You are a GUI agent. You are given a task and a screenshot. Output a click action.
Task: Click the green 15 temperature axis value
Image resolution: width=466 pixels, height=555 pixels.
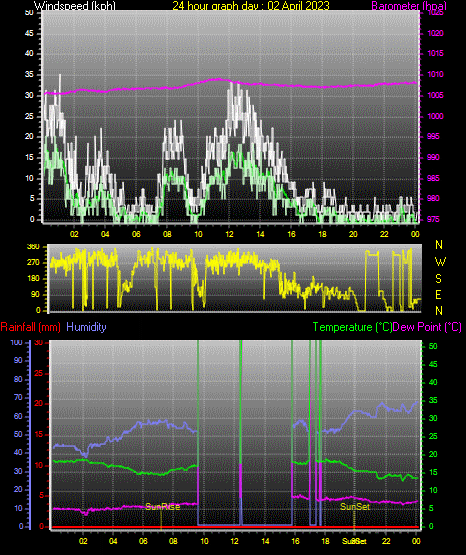[x=433, y=472]
